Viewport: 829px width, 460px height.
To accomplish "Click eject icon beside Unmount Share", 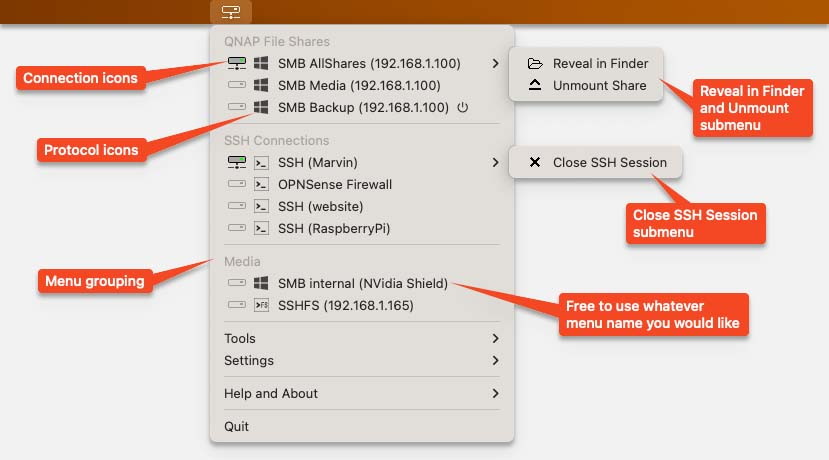I will pos(535,86).
